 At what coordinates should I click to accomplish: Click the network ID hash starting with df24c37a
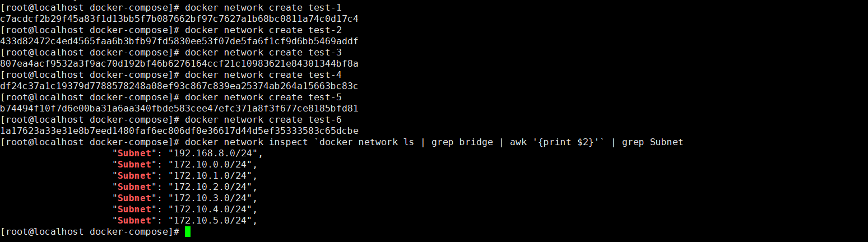pos(179,86)
